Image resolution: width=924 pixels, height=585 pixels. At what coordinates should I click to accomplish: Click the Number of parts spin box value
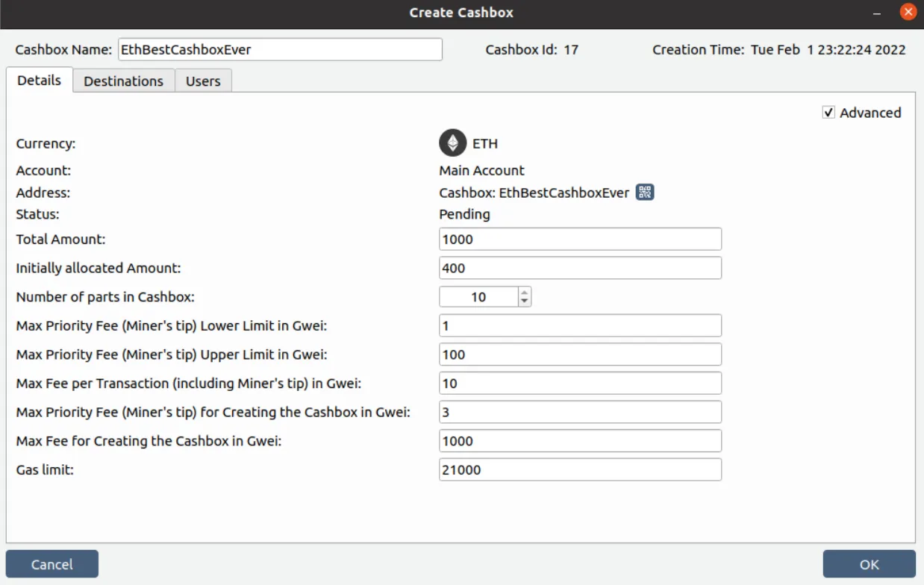point(478,297)
